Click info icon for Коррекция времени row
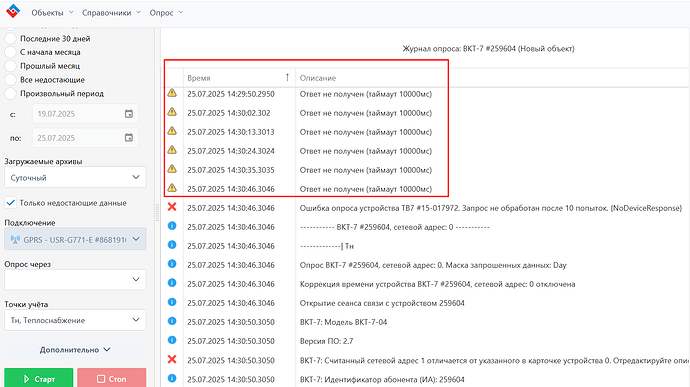Image resolution: width=690 pixels, height=387 pixels. [x=172, y=283]
